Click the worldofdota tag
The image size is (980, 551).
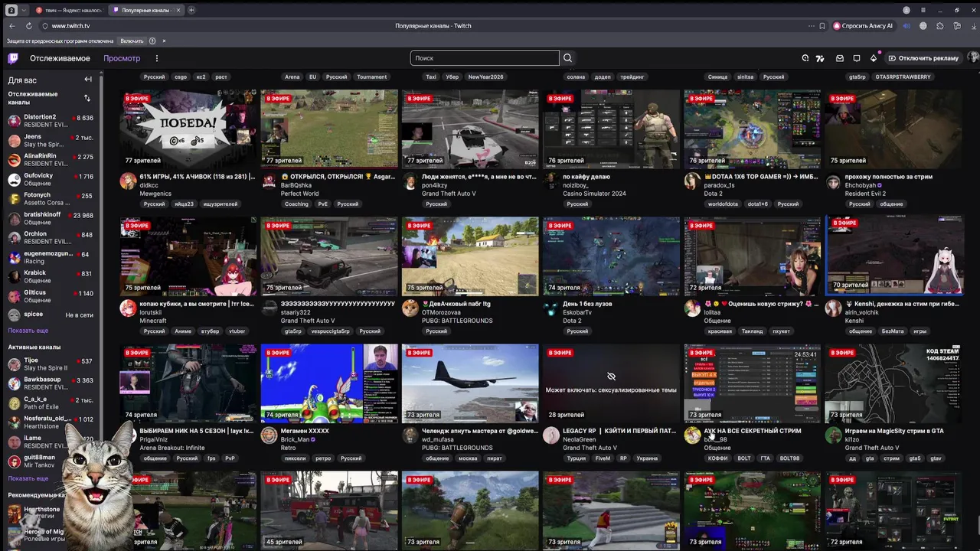click(723, 204)
